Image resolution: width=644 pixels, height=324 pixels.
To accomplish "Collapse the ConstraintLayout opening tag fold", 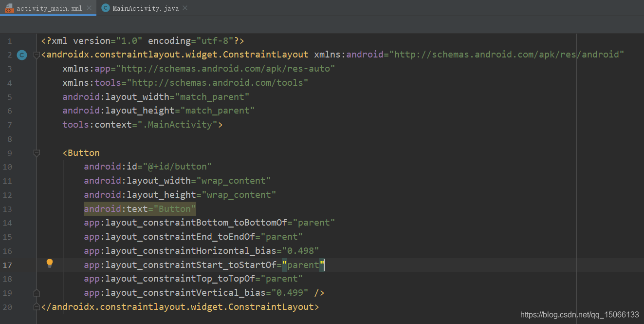I will (37, 55).
